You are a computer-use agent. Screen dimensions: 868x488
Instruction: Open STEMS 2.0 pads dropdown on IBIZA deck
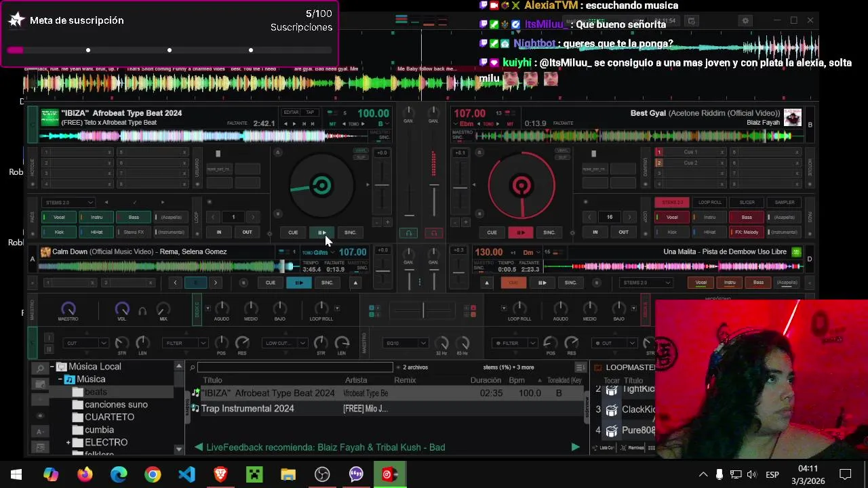pyautogui.click(x=68, y=203)
